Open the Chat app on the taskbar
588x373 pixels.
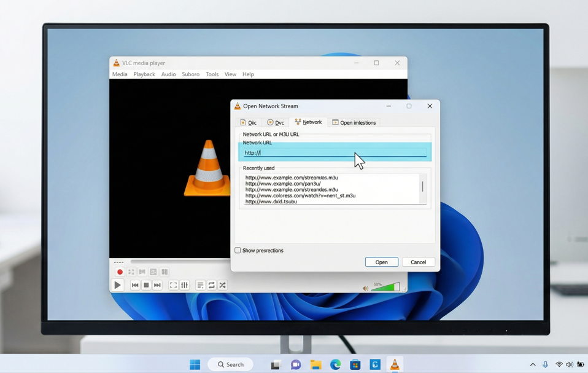(295, 364)
